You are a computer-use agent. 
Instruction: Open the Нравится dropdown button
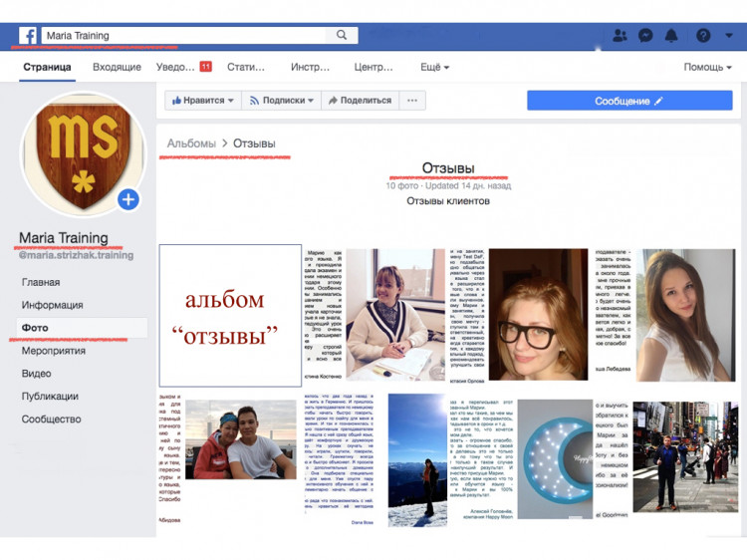[203, 101]
